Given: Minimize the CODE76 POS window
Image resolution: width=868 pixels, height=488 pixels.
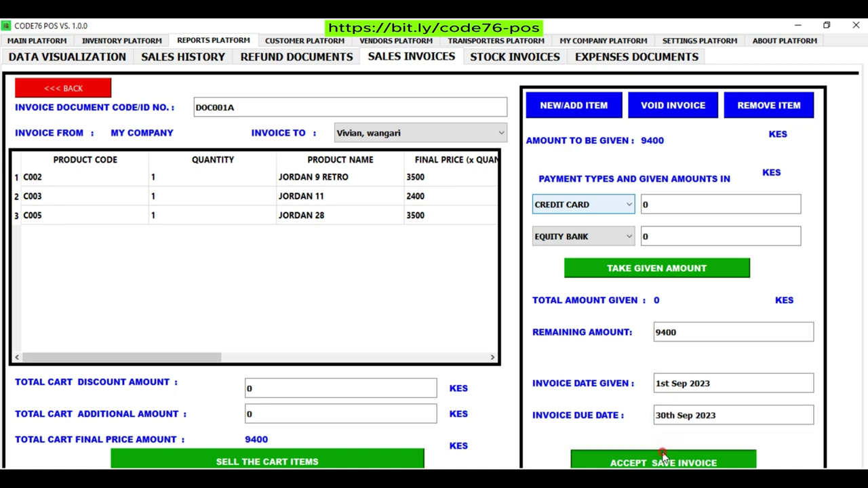Looking at the screenshot, I should pyautogui.click(x=797, y=25).
